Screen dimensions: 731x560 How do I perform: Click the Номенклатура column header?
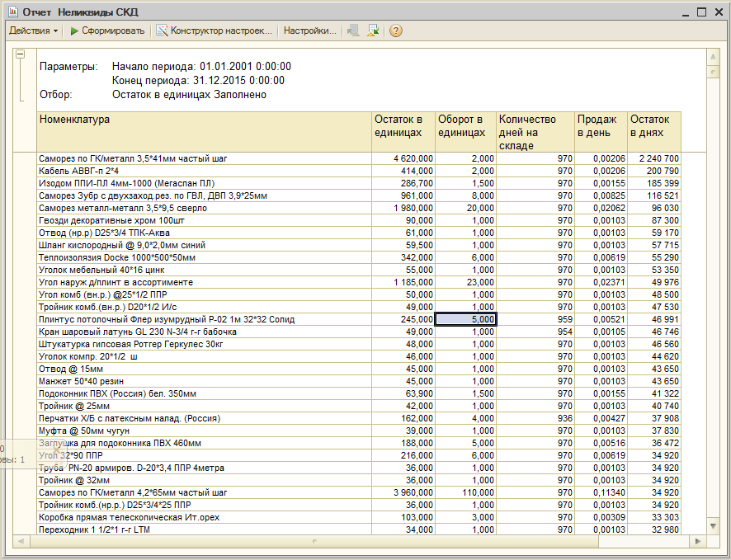click(204, 132)
